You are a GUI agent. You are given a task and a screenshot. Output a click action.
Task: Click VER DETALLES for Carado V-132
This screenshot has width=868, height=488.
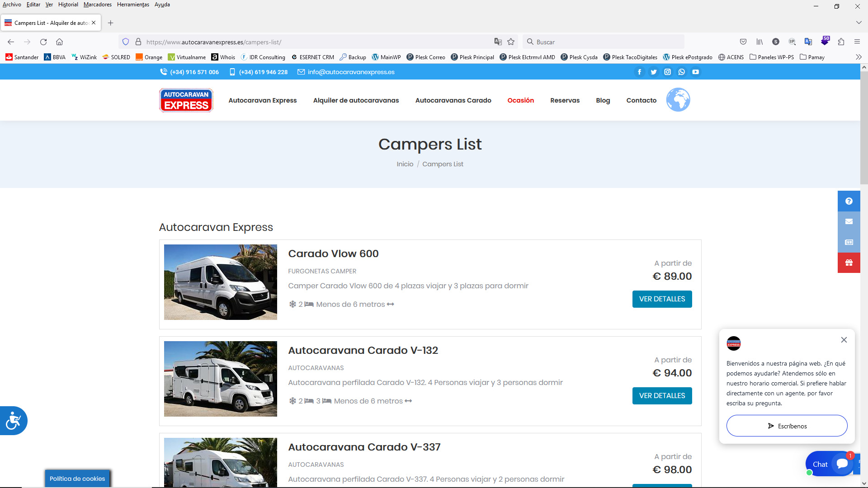point(662,396)
